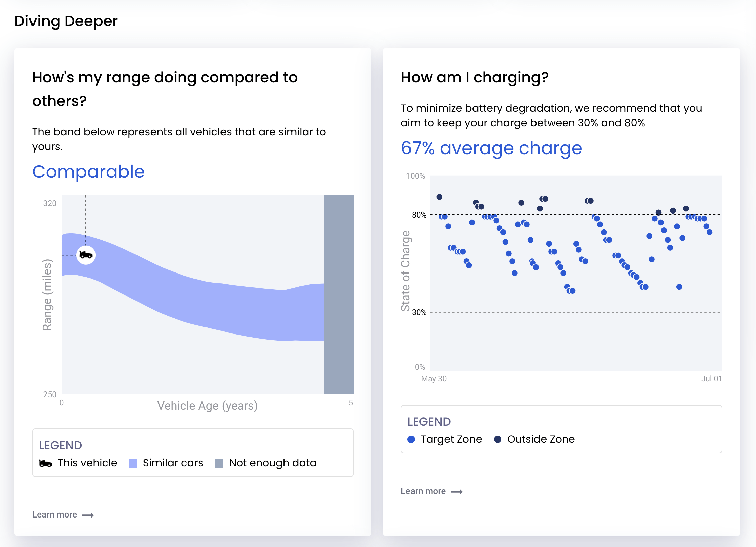Click the car marker on range chart

86,255
